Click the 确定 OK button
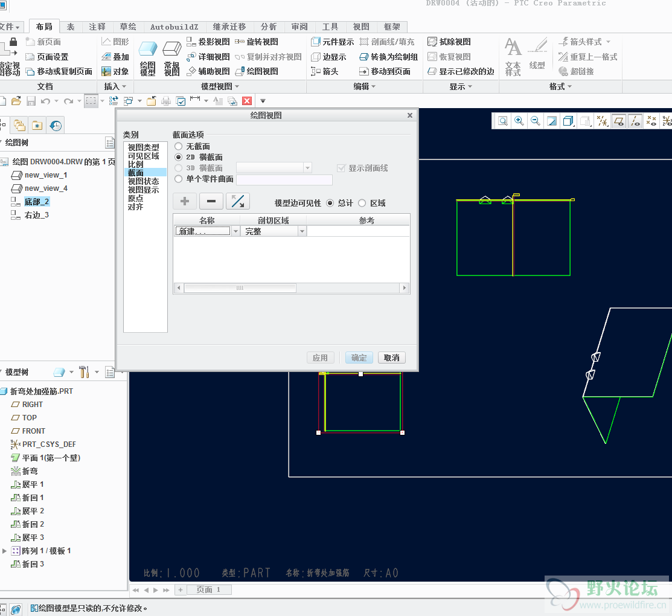672x616 pixels. (x=359, y=358)
